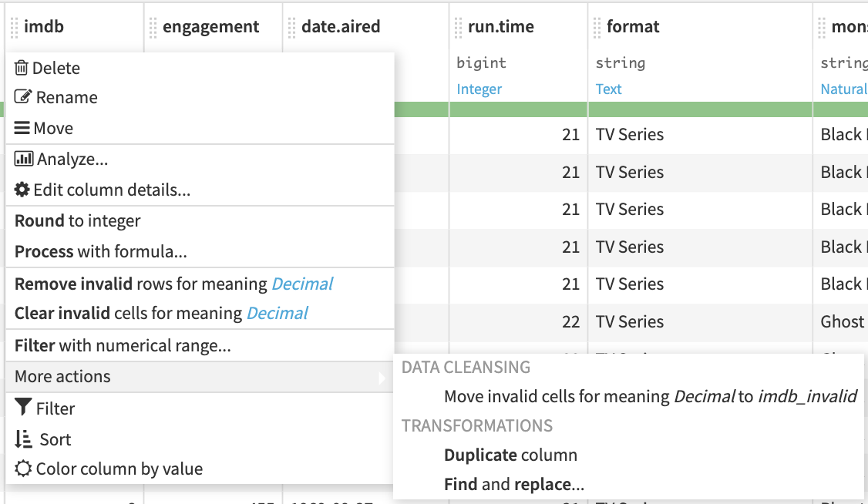868x504 pixels.
Task: Select Filter with numerical range
Action: tap(123, 346)
